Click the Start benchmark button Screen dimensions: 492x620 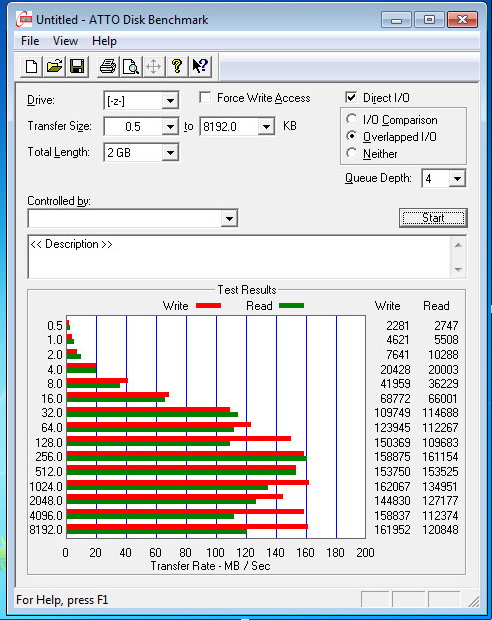coord(433,218)
